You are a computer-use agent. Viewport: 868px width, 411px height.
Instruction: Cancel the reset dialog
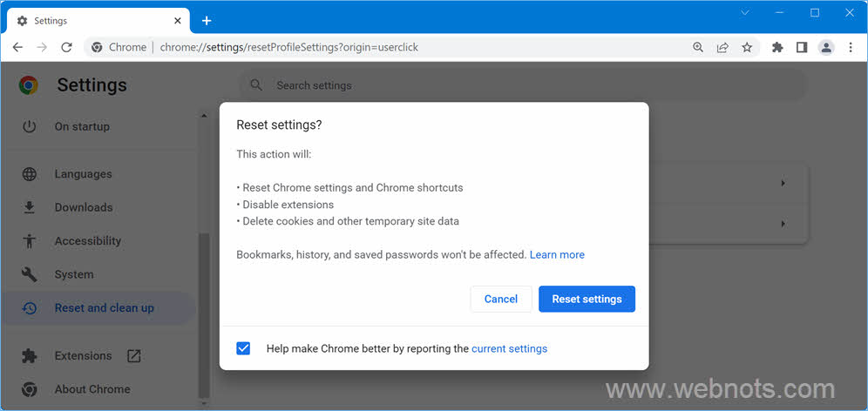tap(501, 300)
